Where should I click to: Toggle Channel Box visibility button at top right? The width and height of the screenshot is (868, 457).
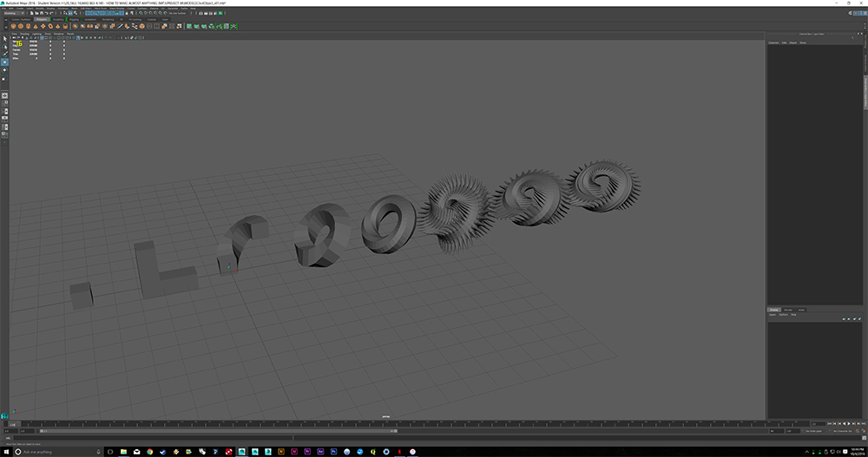[x=865, y=13]
